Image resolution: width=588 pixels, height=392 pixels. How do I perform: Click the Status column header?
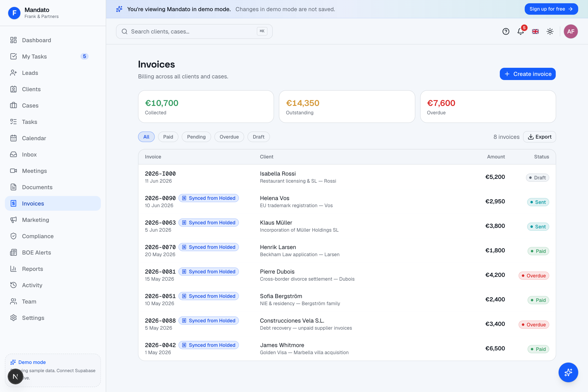tap(541, 157)
